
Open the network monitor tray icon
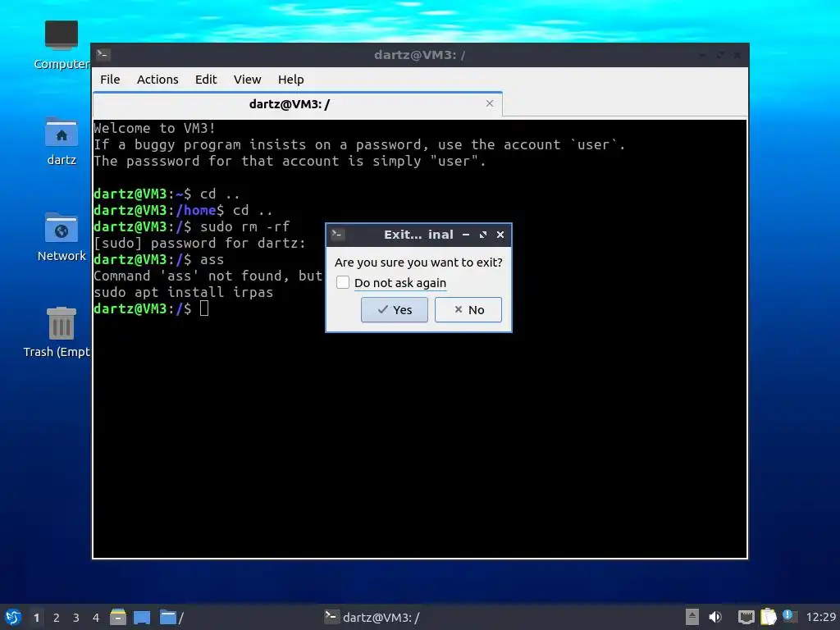746,617
